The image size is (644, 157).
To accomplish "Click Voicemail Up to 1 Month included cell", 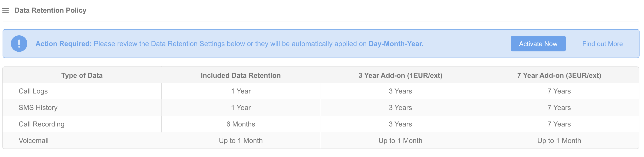I will pos(241,140).
